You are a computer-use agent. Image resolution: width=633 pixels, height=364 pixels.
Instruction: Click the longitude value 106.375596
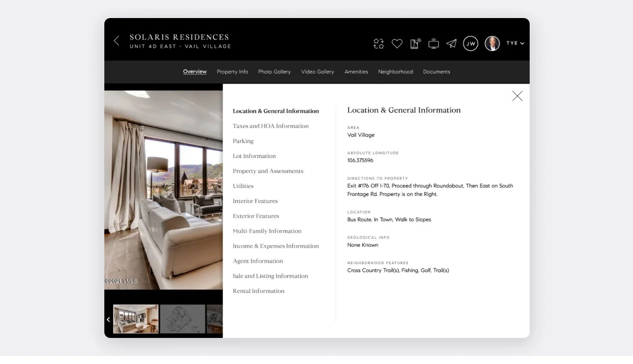pyautogui.click(x=360, y=160)
